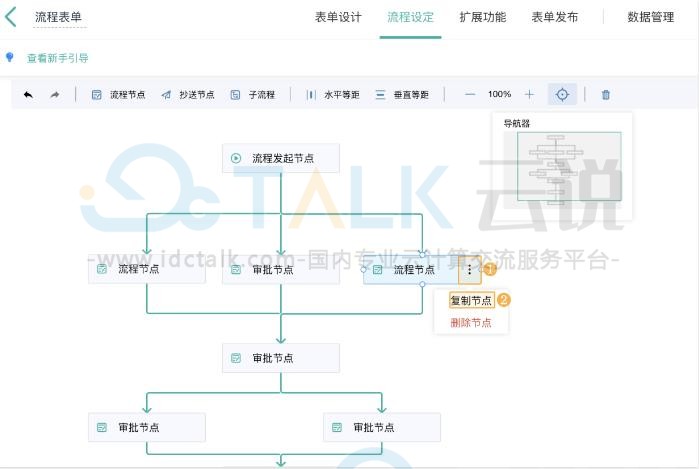
Task: Go back using the left chevron arrow
Action: (x=11, y=17)
